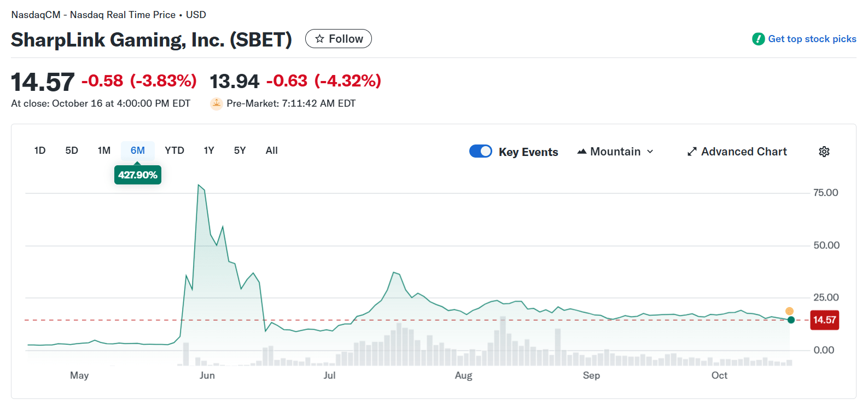Click the 427.90% performance badge

point(138,175)
